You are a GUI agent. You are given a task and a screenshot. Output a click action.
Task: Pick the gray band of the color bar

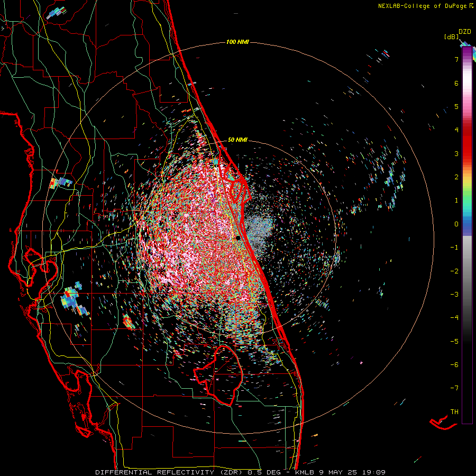(x=467, y=267)
